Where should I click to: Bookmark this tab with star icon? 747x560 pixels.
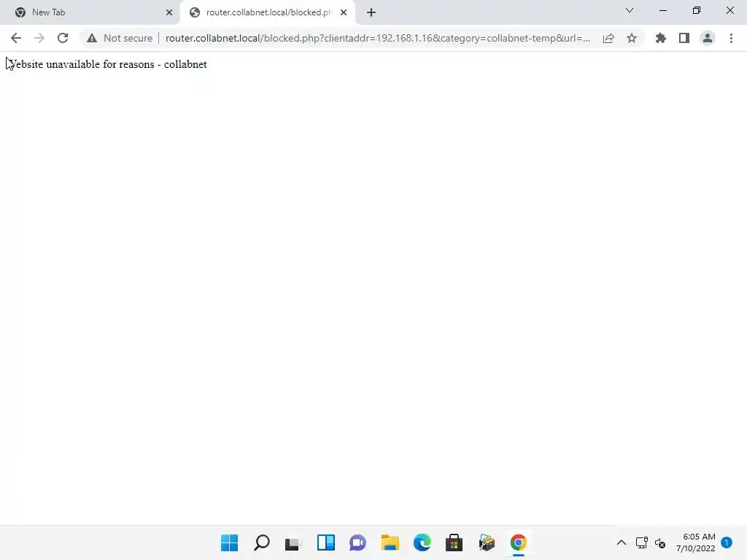click(x=632, y=38)
